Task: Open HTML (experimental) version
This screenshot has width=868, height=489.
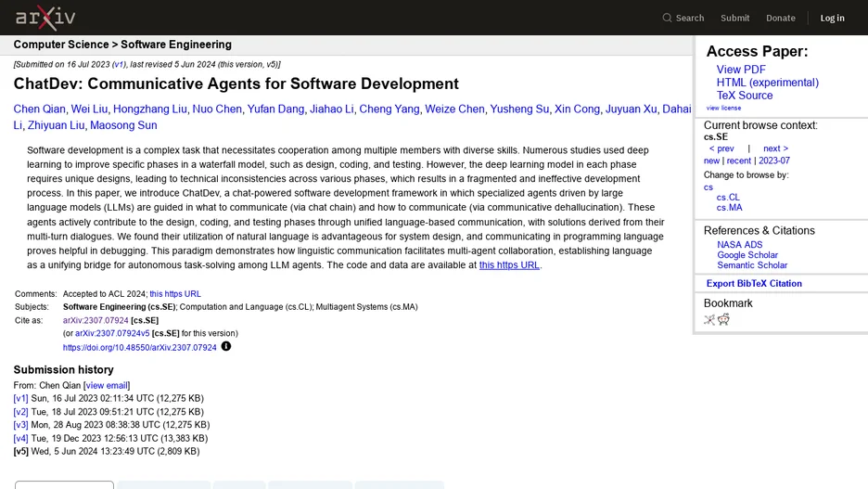Action: [767, 82]
